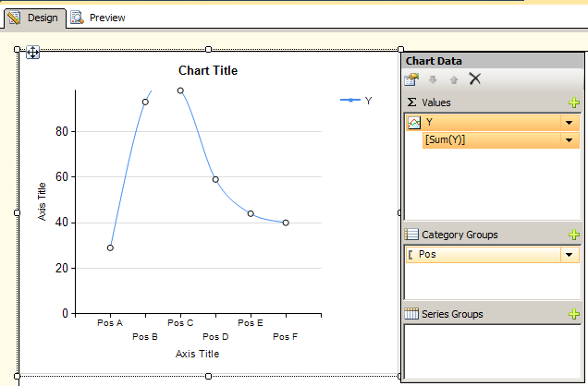Click the bottom-center chart resize handle

click(209, 376)
